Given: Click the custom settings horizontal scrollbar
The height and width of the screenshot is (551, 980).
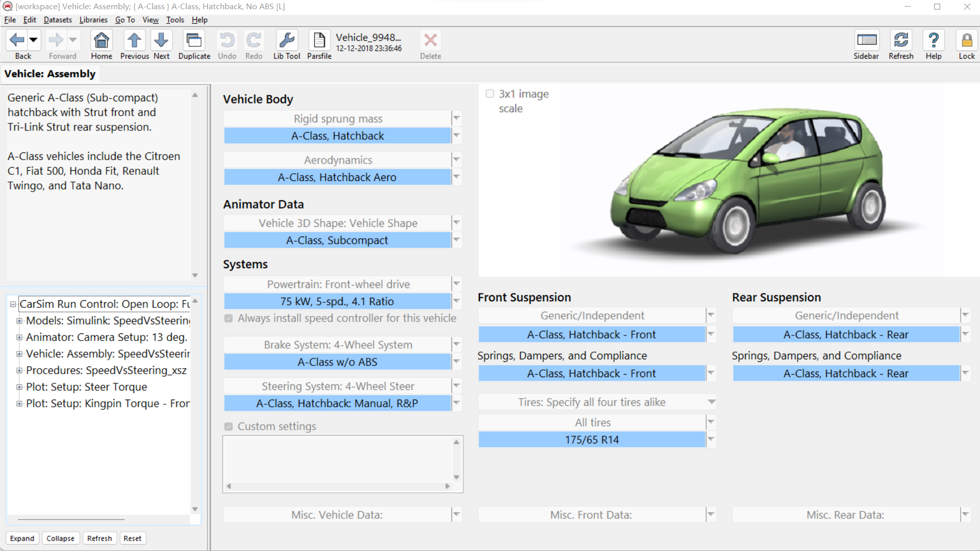Looking at the screenshot, I should point(338,486).
